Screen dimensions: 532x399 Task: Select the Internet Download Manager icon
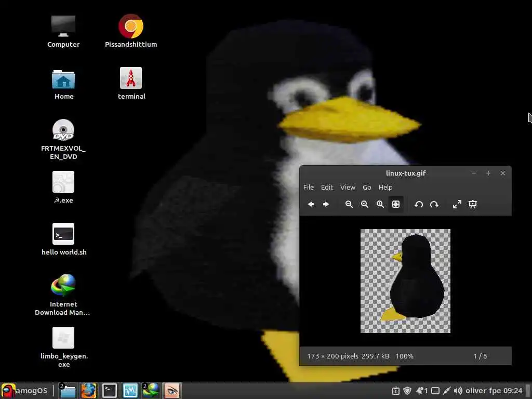tap(63, 295)
